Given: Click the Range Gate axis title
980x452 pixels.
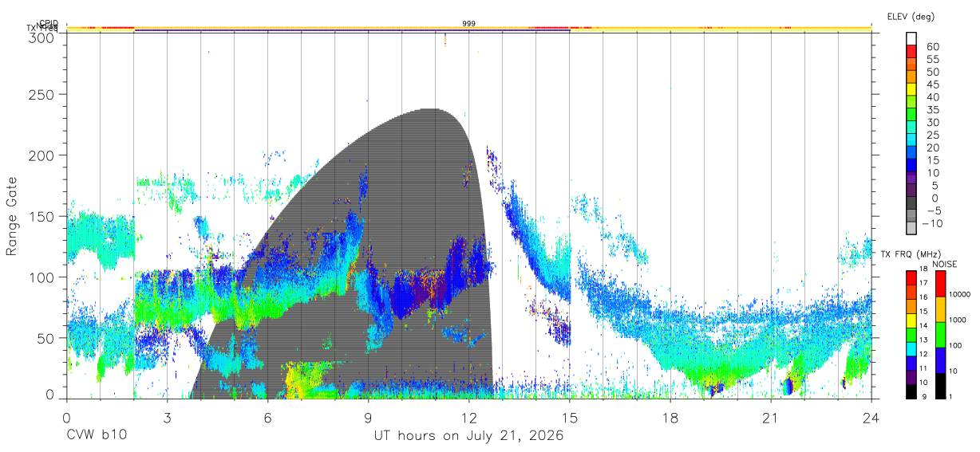Looking at the screenshot, I should pos(14,217).
